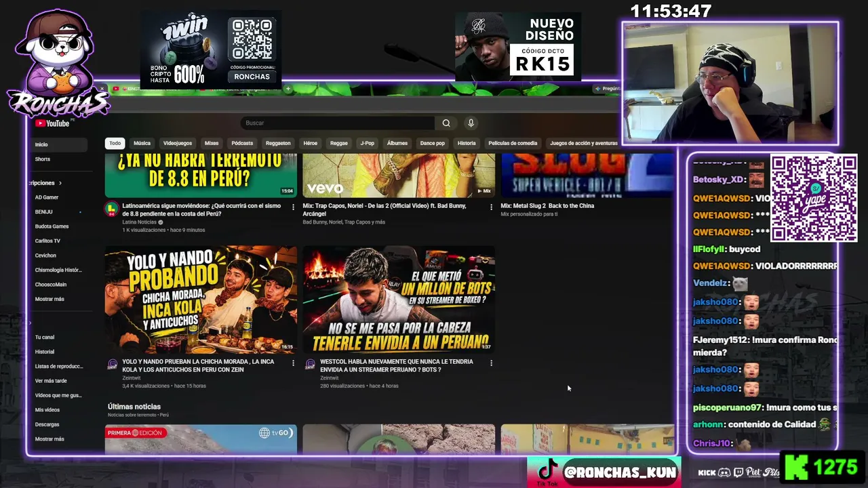The height and width of the screenshot is (488, 868).
Task: Open the terremoto de 8.8 en Perú thumbnail
Action: pos(201,176)
